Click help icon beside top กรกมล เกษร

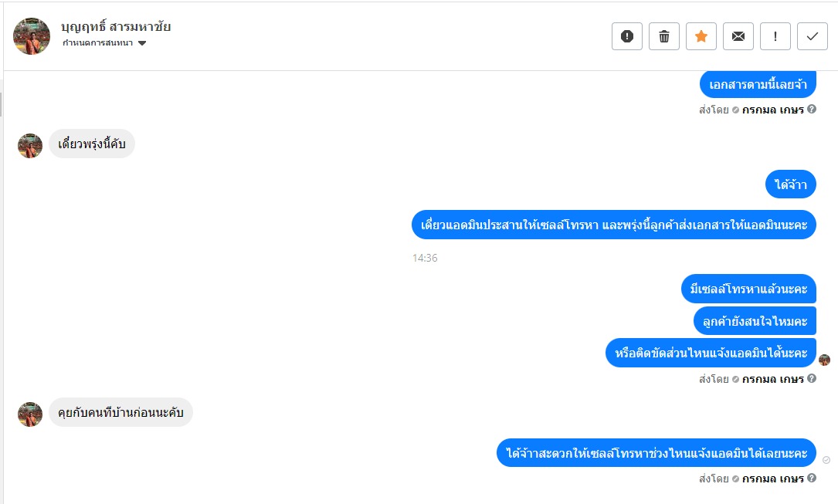(x=812, y=110)
